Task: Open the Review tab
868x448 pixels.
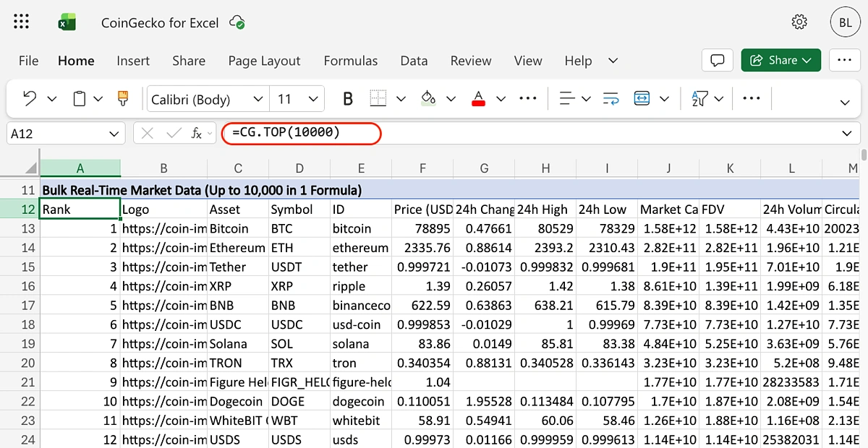Action: point(471,61)
